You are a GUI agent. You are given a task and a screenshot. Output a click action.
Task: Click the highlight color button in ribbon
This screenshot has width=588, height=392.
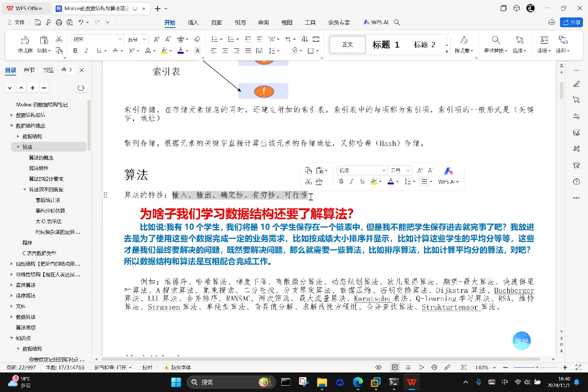[x=164, y=50]
